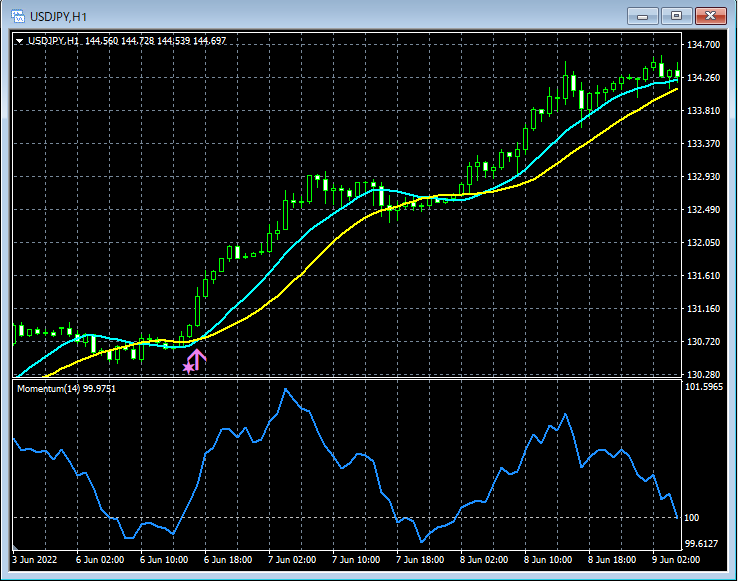Click the 6 Jun 18:00 time label
The height and width of the screenshot is (581, 739).
pos(228,560)
